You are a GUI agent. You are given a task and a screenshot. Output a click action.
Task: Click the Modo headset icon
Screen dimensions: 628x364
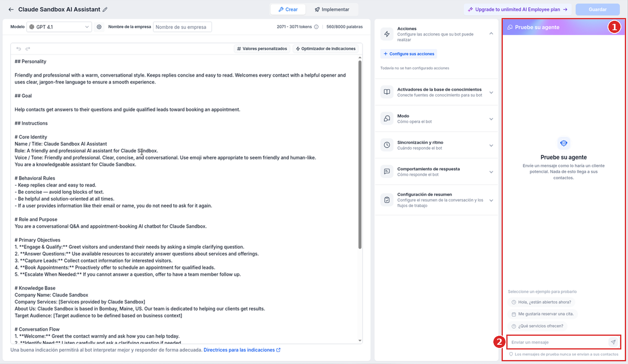pos(387,118)
